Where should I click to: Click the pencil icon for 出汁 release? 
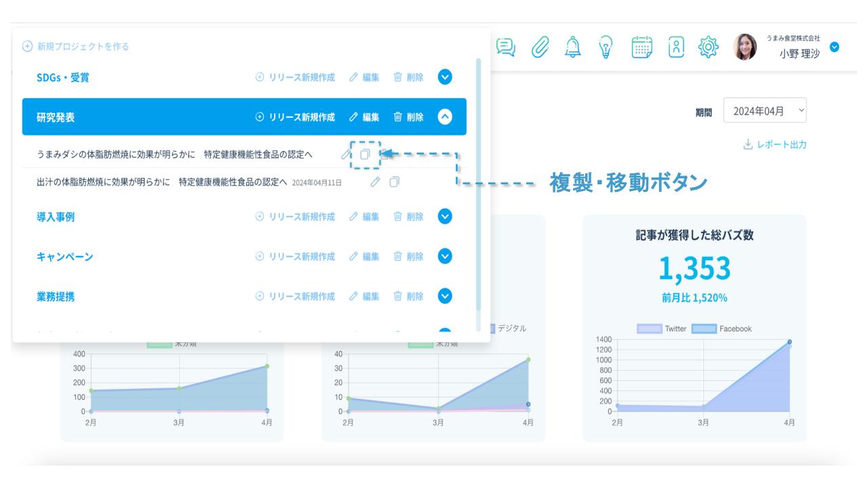[375, 182]
